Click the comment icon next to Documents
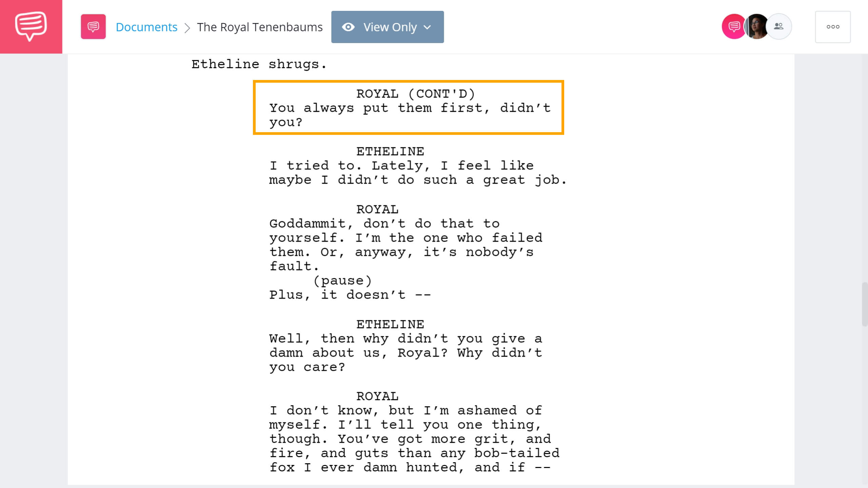The height and width of the screenshot is (488, 868). (93, 26)
